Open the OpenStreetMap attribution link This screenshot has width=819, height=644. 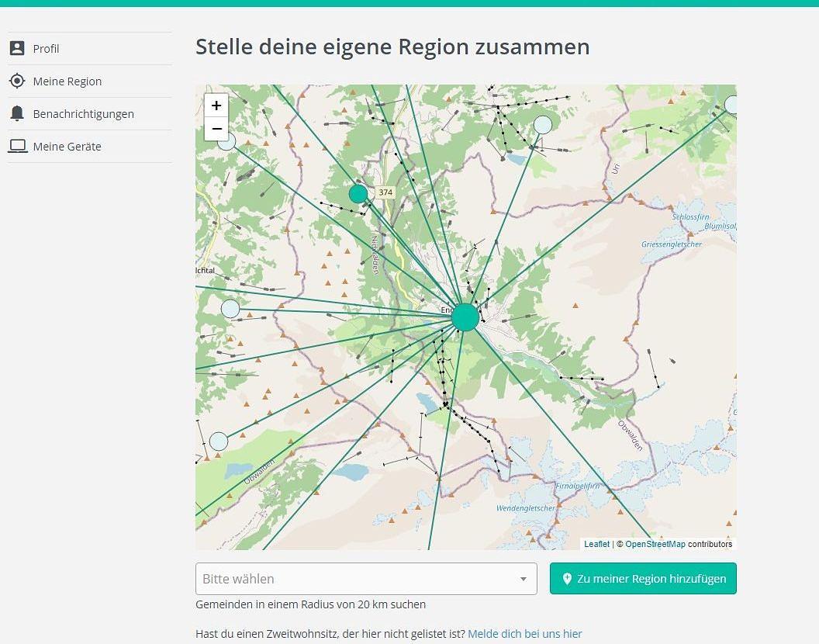pos(655,544)
